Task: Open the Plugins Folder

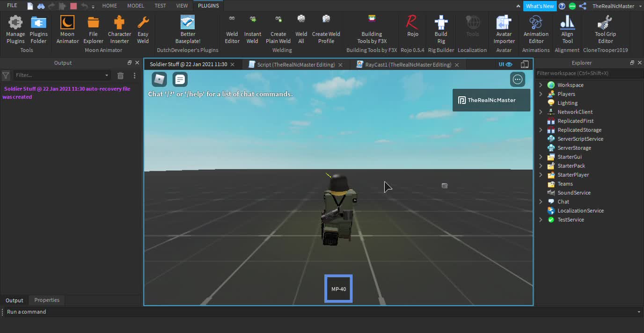Action: point(38,30)
